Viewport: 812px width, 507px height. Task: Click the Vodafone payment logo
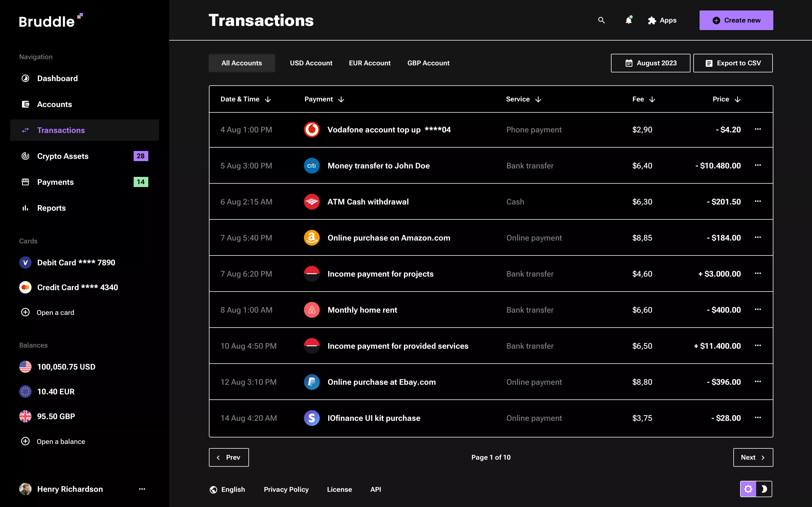click(311, 130)
